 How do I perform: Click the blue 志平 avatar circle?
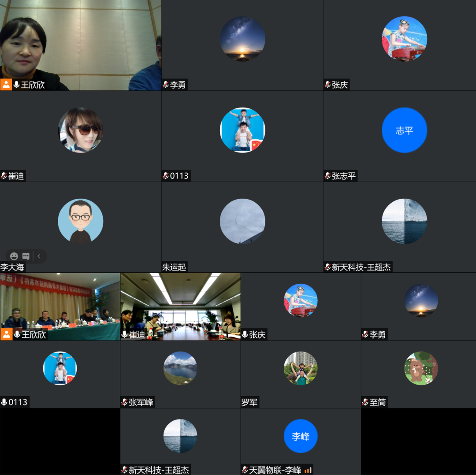pos(404,130)
